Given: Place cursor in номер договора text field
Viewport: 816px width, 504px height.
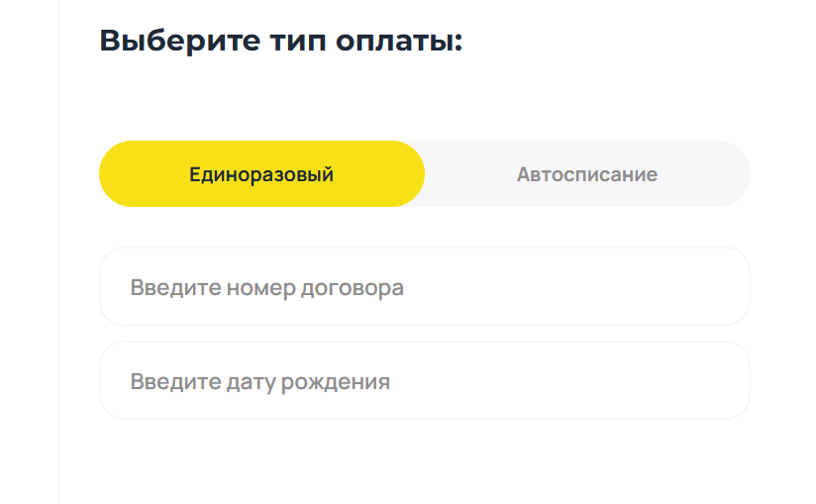Looking at the screenshot, I should pyautogui.click(x=424, y=287).
